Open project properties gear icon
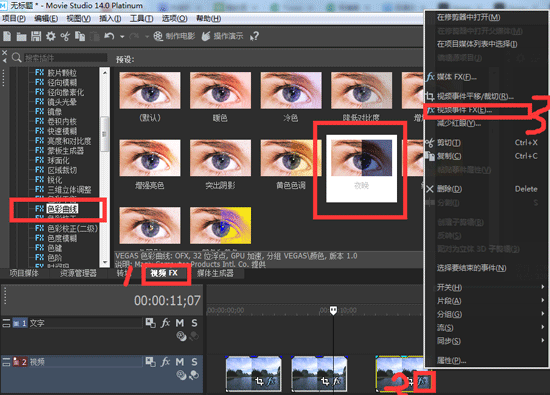The image size is (550, 395). (51, 36)
